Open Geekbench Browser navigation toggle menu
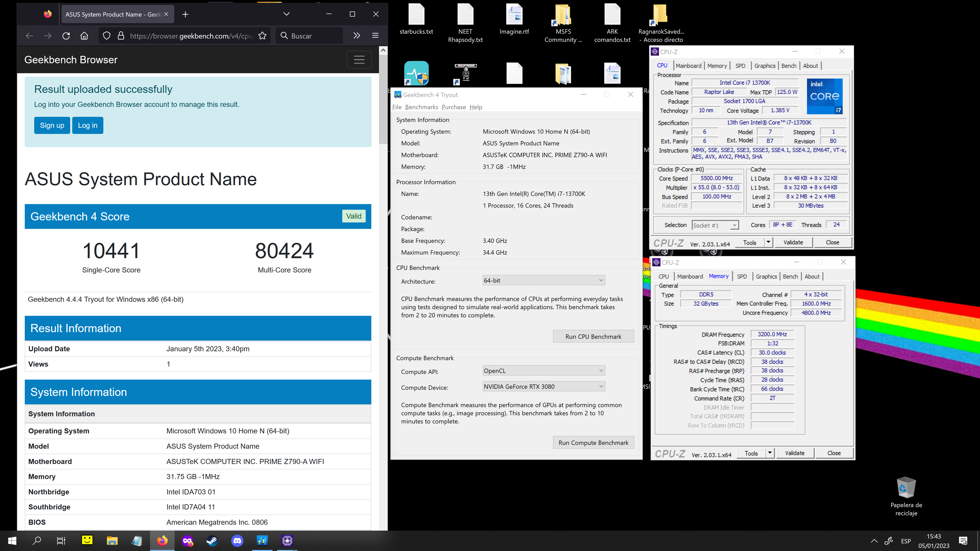Image resolution: width=980 pixels, height=551 pixels. pyautogui.click(x=359, y=60)
